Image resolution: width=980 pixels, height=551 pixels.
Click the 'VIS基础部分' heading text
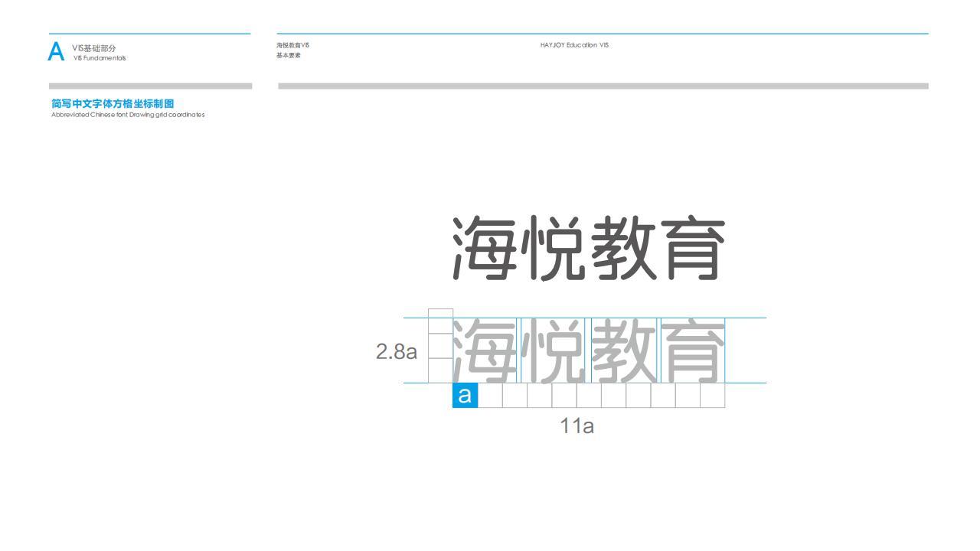pyautogui.click(x=94, y=49)
